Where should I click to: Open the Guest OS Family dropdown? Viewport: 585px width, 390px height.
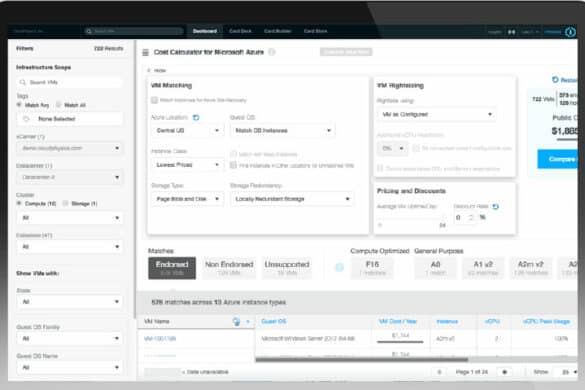[x=69, y=339]
